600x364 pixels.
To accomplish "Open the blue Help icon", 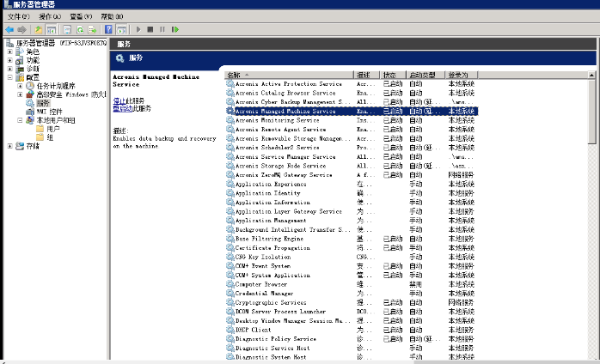I will point(109,29).
